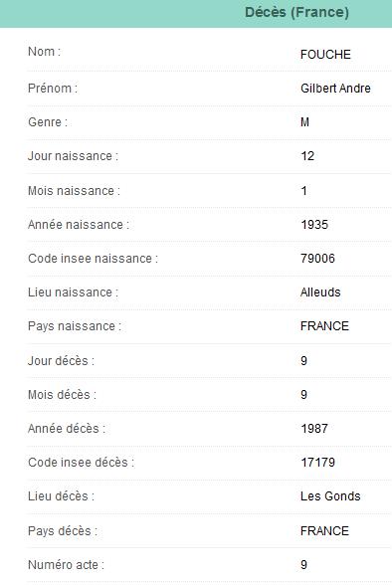Click the Jour décès label
This screenshot has height=585, width=392.
tap(61, 361)
